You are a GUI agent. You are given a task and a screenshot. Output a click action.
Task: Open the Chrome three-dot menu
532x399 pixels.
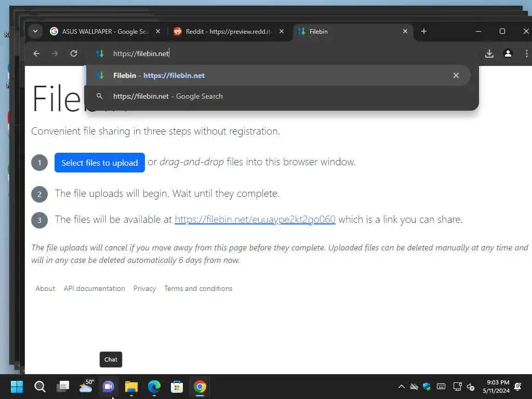[526, 54]
